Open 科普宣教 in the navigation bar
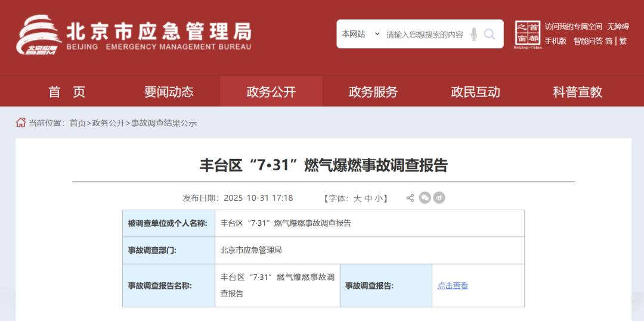This screenshot has width=644, height=321. [577, 92]
